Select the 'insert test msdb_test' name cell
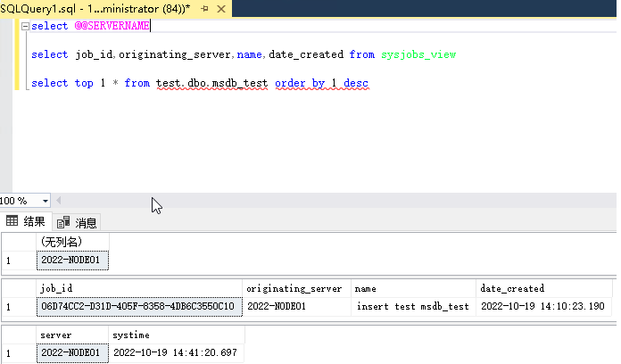Image resolution: width=621 pixels, height=364 pixels. (413, 306)
